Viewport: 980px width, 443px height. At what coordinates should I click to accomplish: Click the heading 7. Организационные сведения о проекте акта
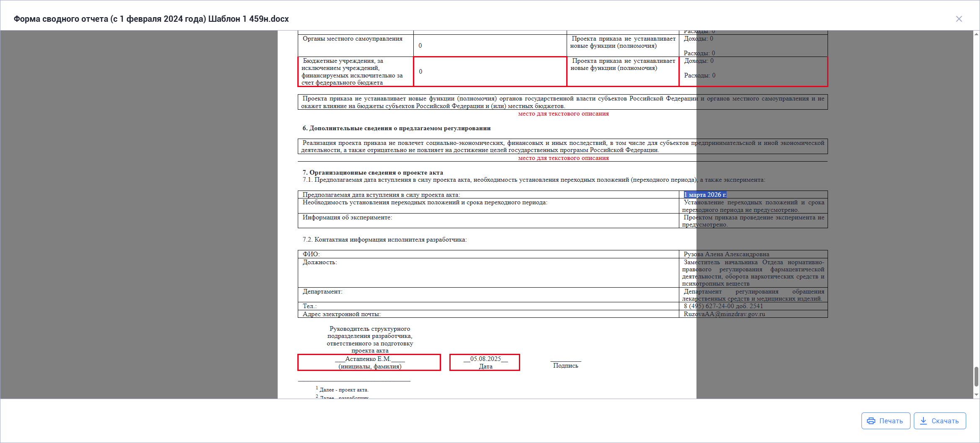pyautogui.click(x=372, y=173)
